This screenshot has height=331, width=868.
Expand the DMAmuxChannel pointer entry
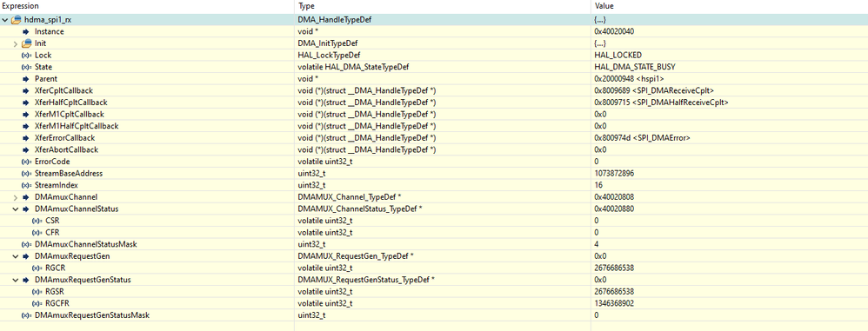tap(16, 196)
